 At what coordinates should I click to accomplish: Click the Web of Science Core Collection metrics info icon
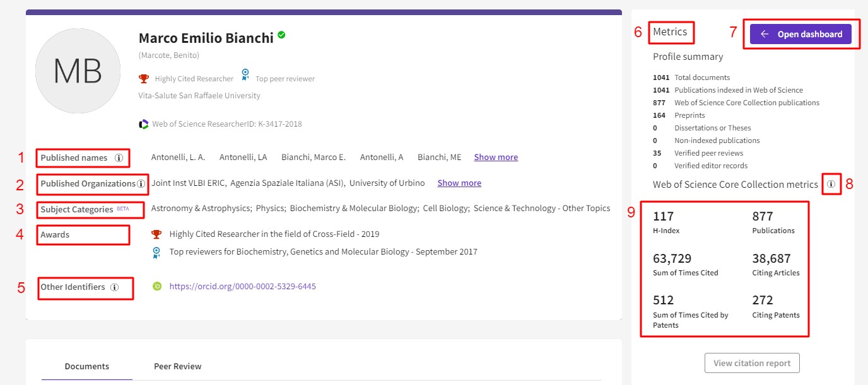click(x=831, y=185)
